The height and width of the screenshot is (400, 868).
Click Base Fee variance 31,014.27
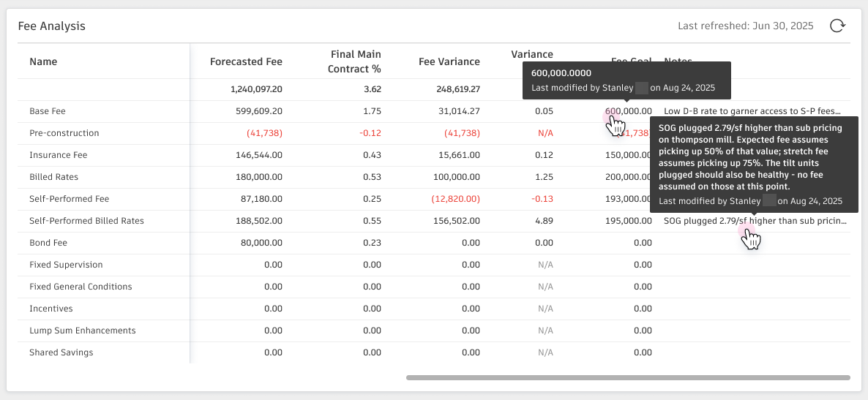460,111
